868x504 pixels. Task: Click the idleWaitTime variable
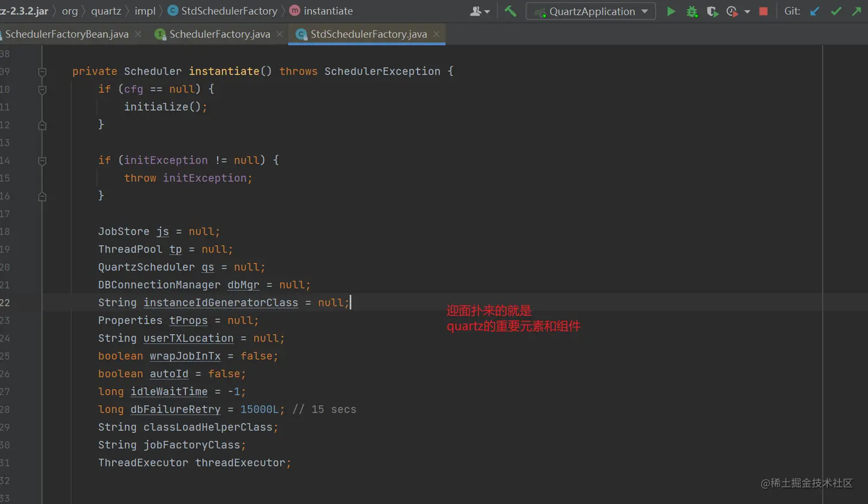coord(169,391)
